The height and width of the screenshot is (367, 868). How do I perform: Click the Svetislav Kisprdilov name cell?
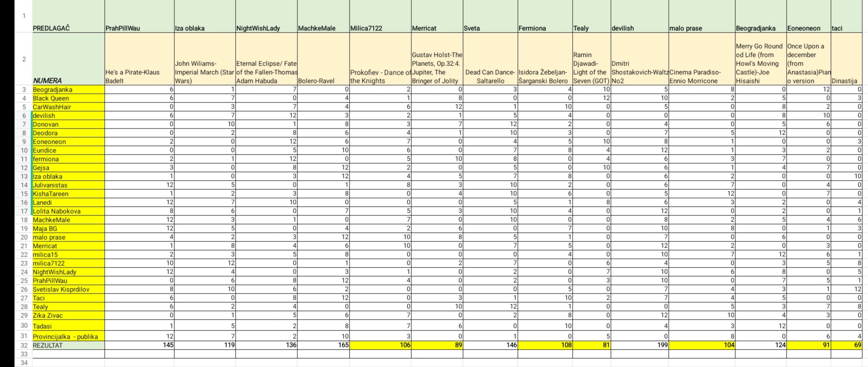pyautogui.click(x=68, y=289)
